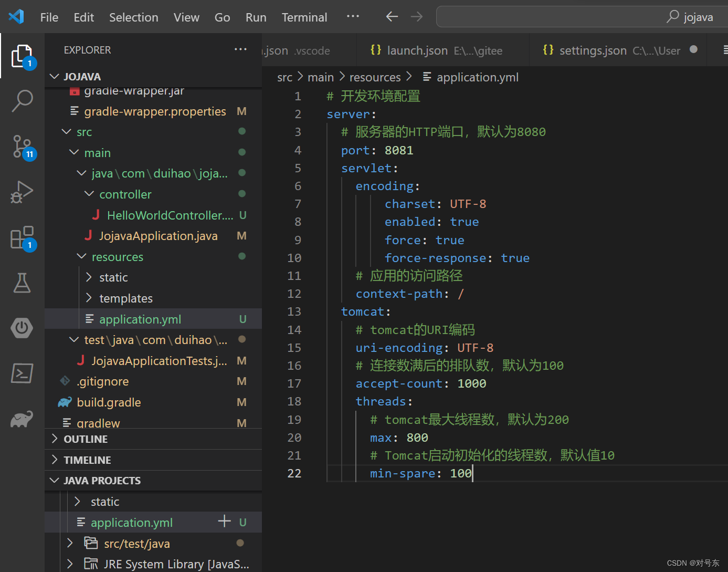Click resources in the breadcrumb

[375, 77]
